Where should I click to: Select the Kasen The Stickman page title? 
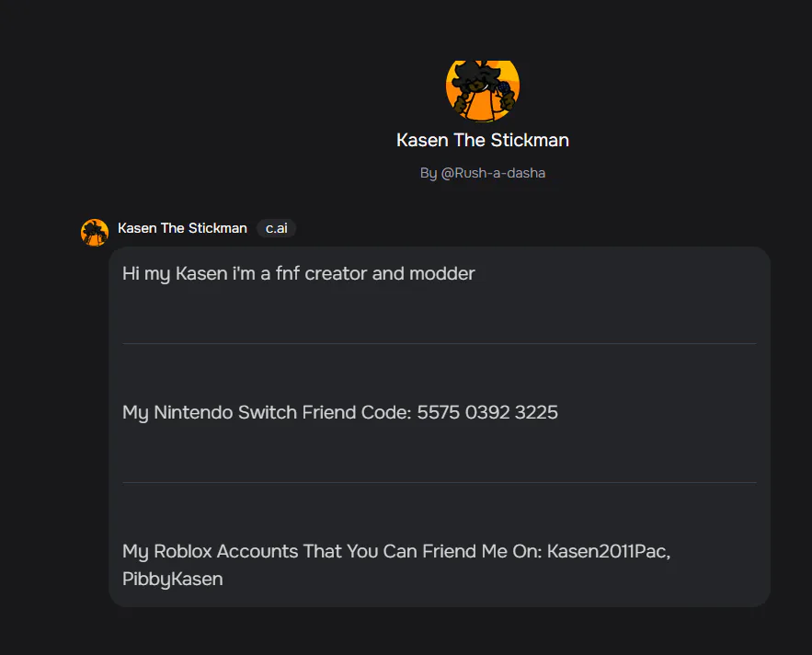tap(483, 141)
